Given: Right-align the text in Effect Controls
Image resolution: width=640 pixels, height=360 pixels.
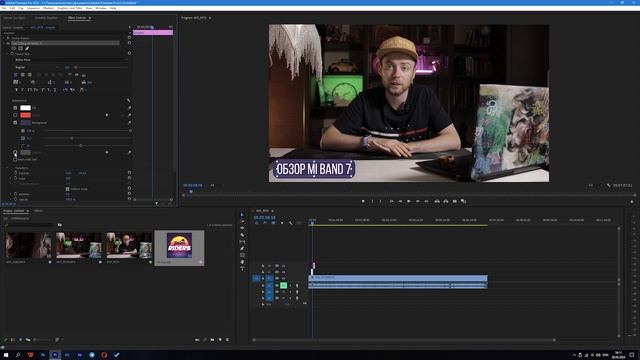Looking at the screenshot, I should point(29,75).
